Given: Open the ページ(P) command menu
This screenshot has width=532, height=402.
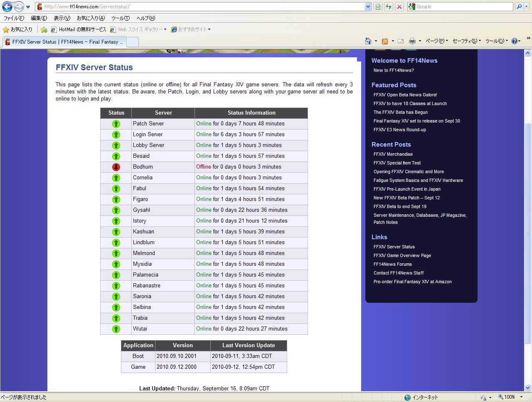Looking at the screenshot, I should point(436,41).
